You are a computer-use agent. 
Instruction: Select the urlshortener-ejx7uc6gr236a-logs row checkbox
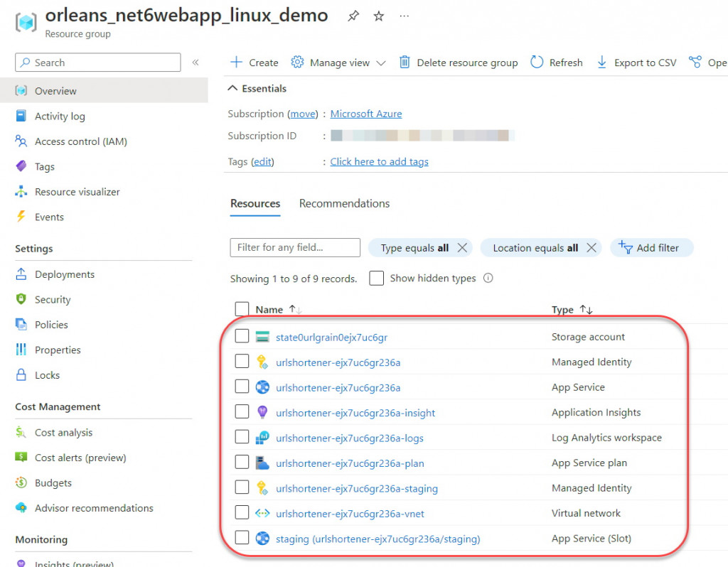pyautogui.click(x=242, y=436)
